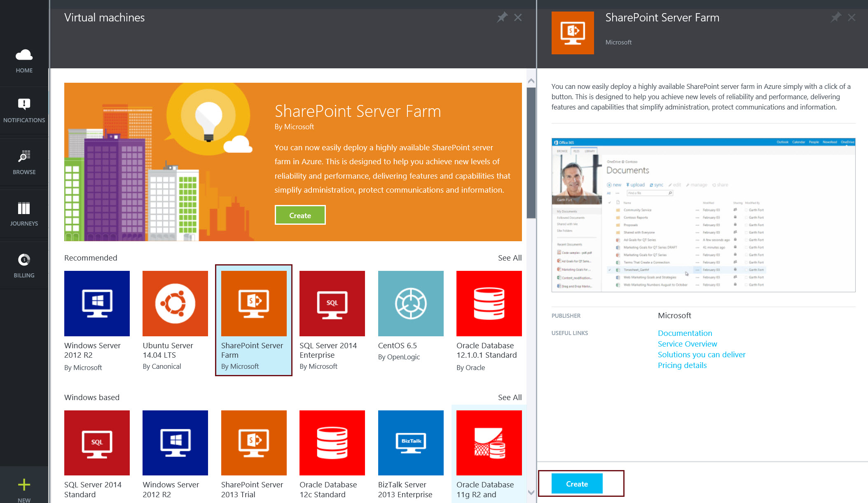See All in Recommended section
868x503 pixels.
coord(510,258)
